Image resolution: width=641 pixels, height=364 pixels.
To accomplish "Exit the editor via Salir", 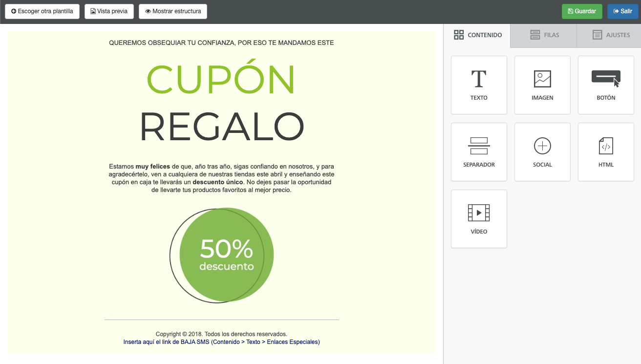I will click(622, 11).
